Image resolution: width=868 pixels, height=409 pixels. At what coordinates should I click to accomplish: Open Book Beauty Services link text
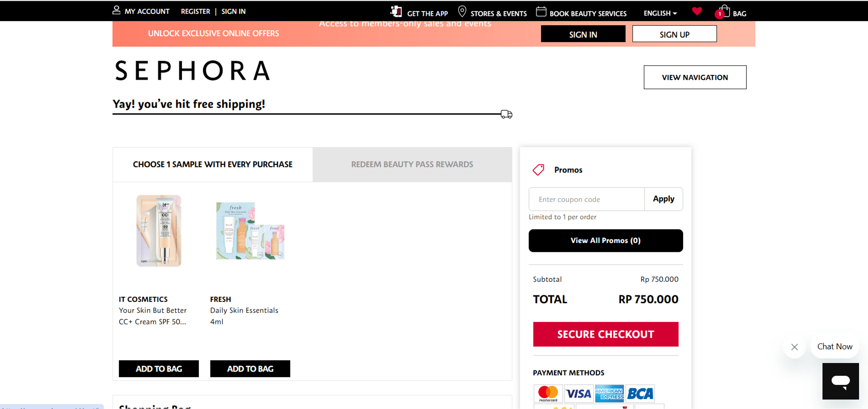click(588, 14)
